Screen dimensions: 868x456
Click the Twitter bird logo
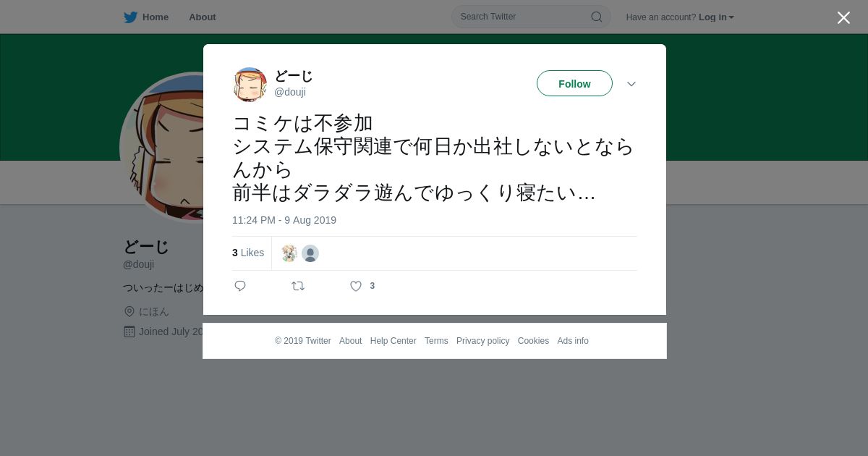(130, 17)
